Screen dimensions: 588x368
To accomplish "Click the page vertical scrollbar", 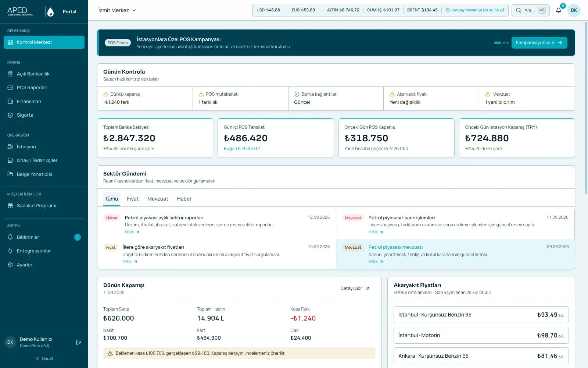I will pyautogui.click(x=586, y=108).
